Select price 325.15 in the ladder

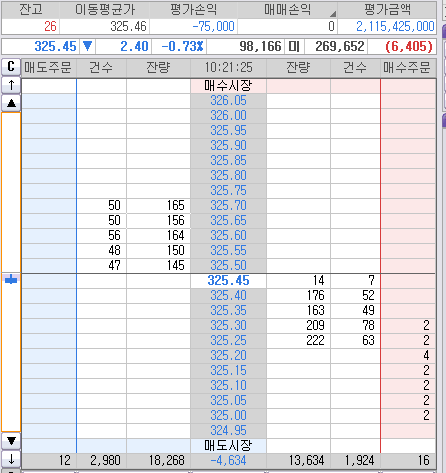[228, 371]
